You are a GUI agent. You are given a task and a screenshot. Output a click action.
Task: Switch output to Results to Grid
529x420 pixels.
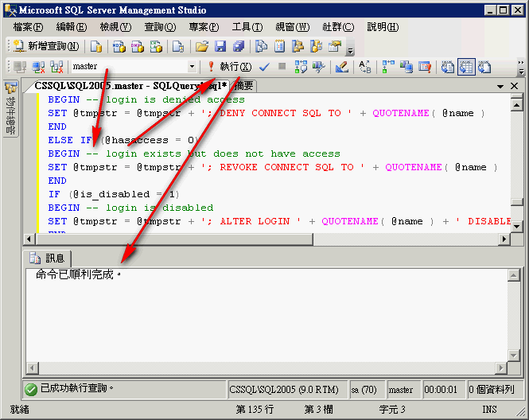click(466, 67)
